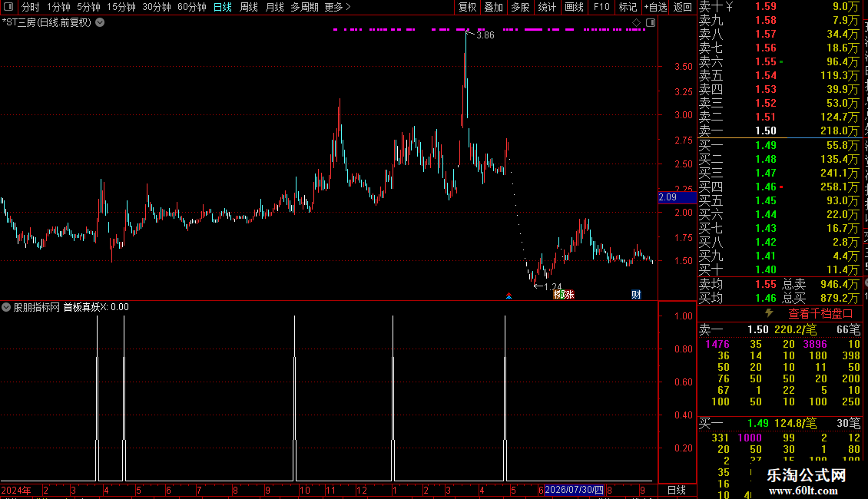The height and width of the screenshot is (499, 868).
Task: Click the 移 marker icon under the chart
Action: click(558, 294)
